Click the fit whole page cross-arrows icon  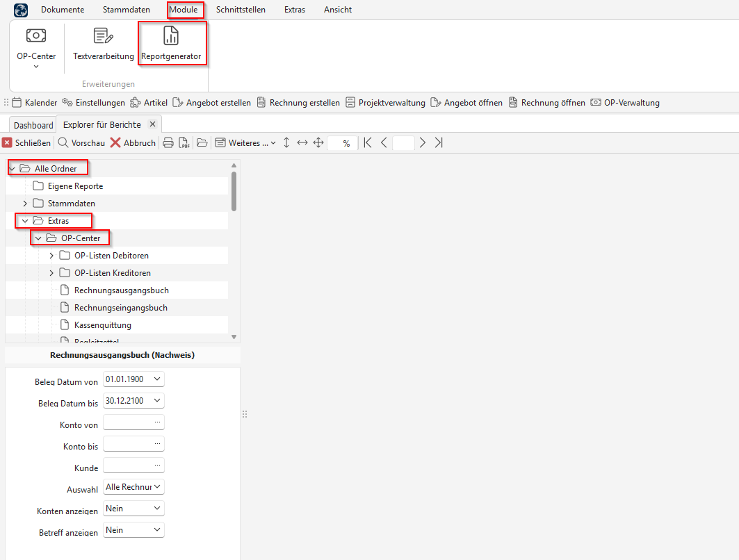tap(318, 142)
